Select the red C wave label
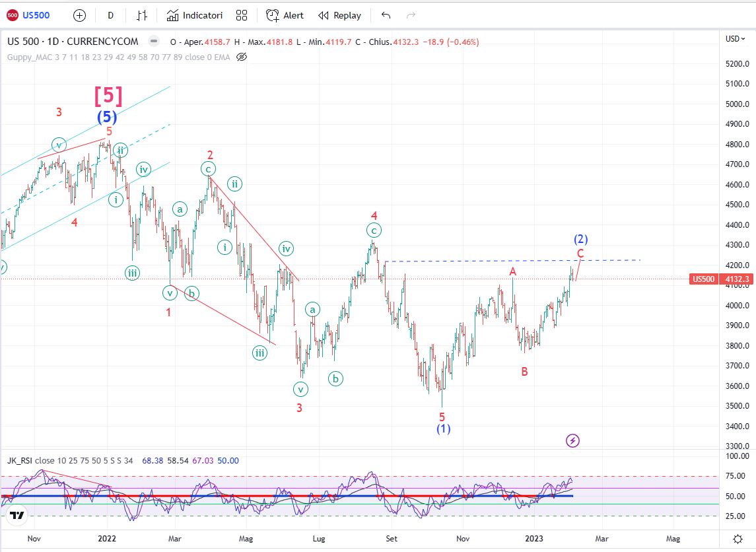Viewport: 756px width, 552px height. (x=580, y=254)
